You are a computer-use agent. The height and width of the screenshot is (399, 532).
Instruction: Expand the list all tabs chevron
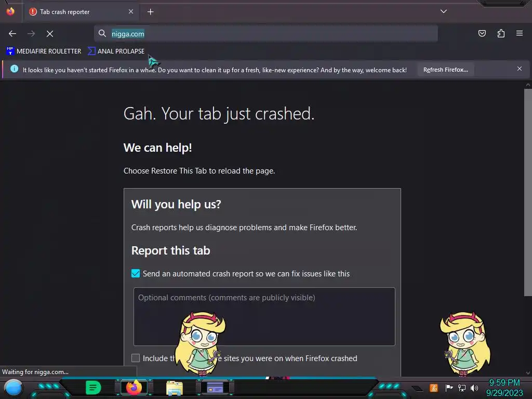pyautogui.click(x=444, y=11)
